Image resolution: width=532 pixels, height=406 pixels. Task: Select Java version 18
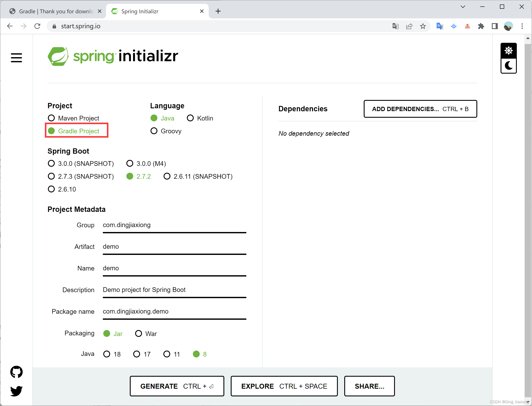112,354
